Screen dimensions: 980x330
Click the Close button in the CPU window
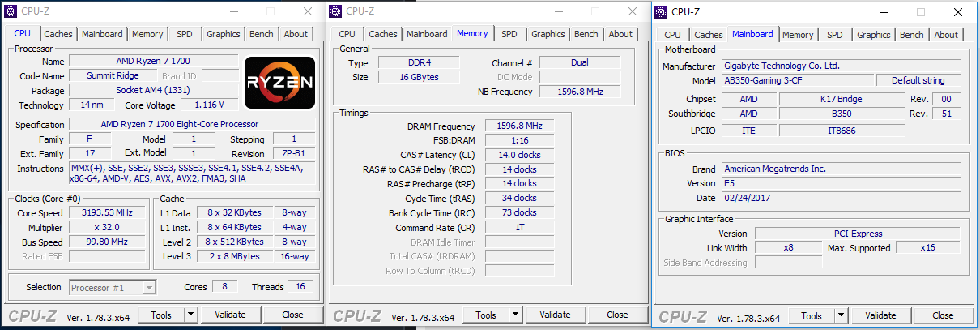pos(292,315)
